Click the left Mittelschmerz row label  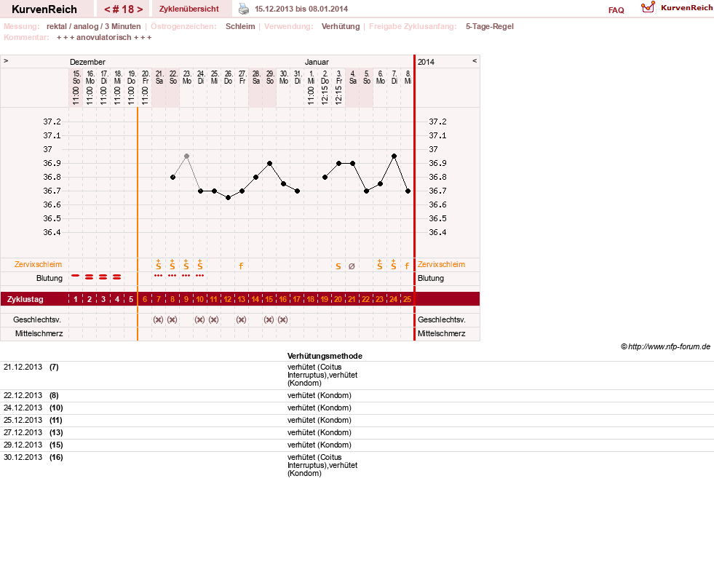point(39,333)
